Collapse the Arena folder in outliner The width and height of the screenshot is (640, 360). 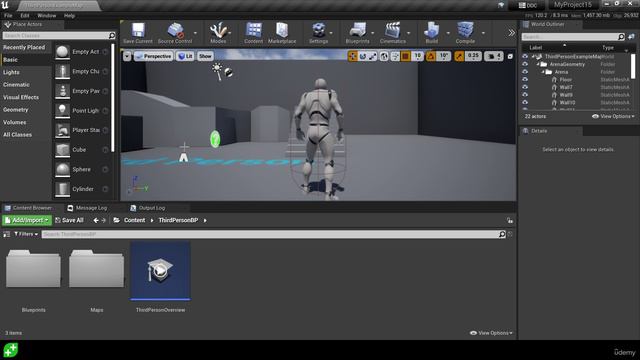(543, 72)
